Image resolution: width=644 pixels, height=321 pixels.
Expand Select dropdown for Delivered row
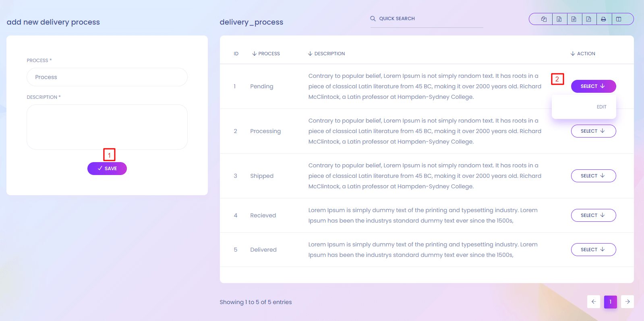[x=593, y=250]
